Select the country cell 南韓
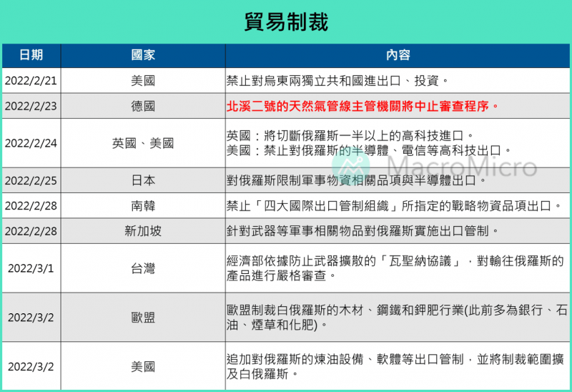The image size is (572, 392). coord(143,206)
